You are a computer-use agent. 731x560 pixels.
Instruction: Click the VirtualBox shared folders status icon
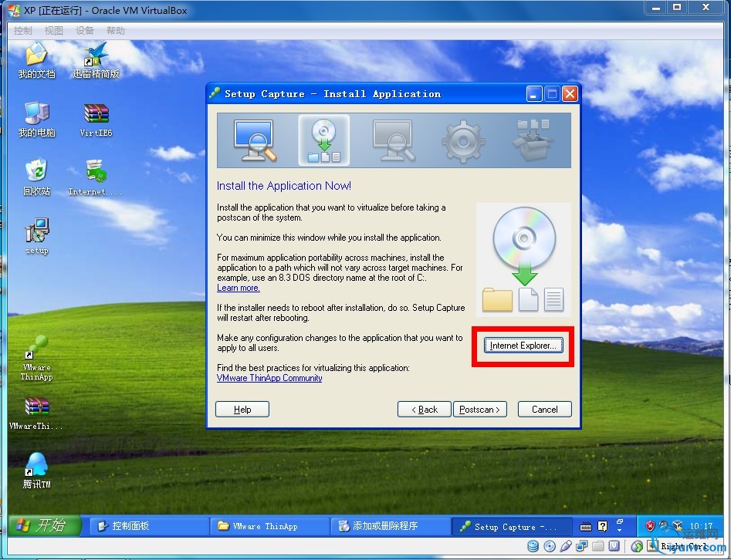598,546
